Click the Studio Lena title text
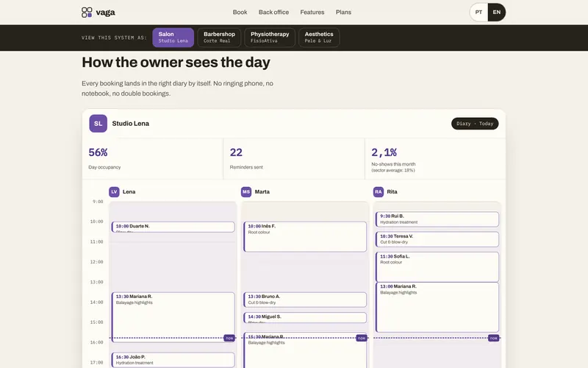The image size is (588, 368). point(131,124)
